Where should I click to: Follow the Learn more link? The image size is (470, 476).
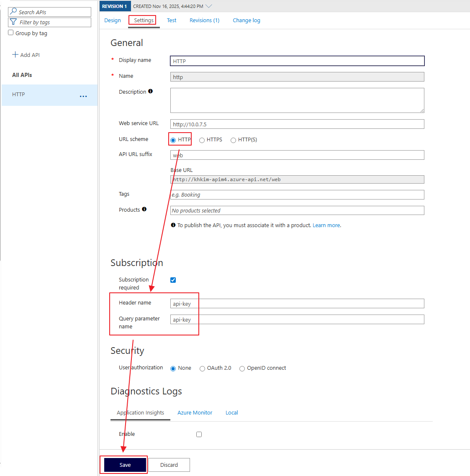pos(326,225)
